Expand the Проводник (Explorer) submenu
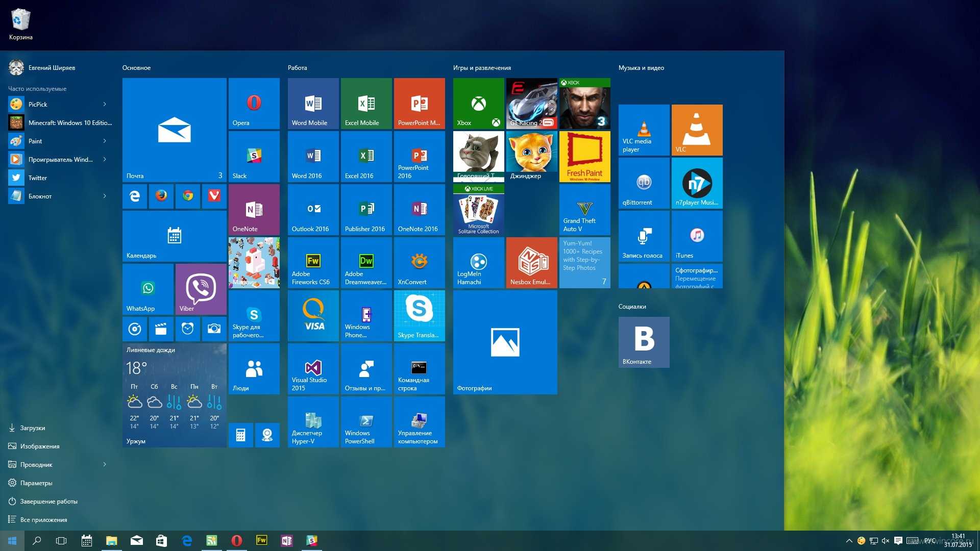 click(x=104, y=464)
